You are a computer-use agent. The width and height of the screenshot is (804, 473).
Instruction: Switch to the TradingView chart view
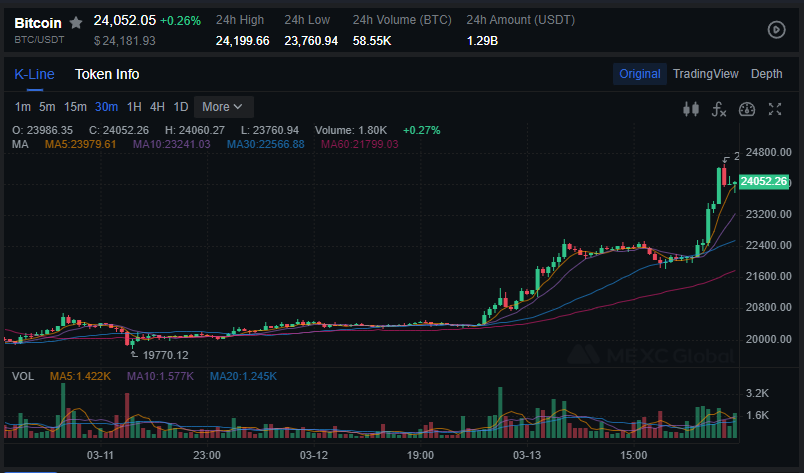[705, 74]
